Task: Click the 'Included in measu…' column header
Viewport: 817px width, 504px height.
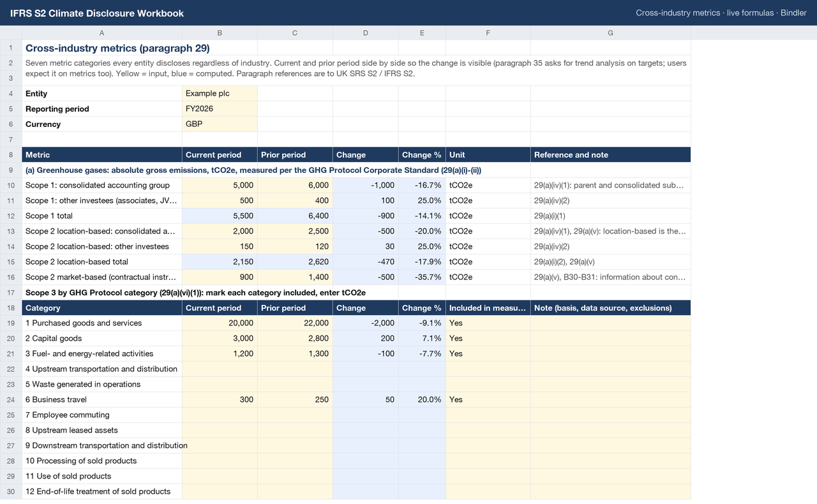Action: point(488,308)
